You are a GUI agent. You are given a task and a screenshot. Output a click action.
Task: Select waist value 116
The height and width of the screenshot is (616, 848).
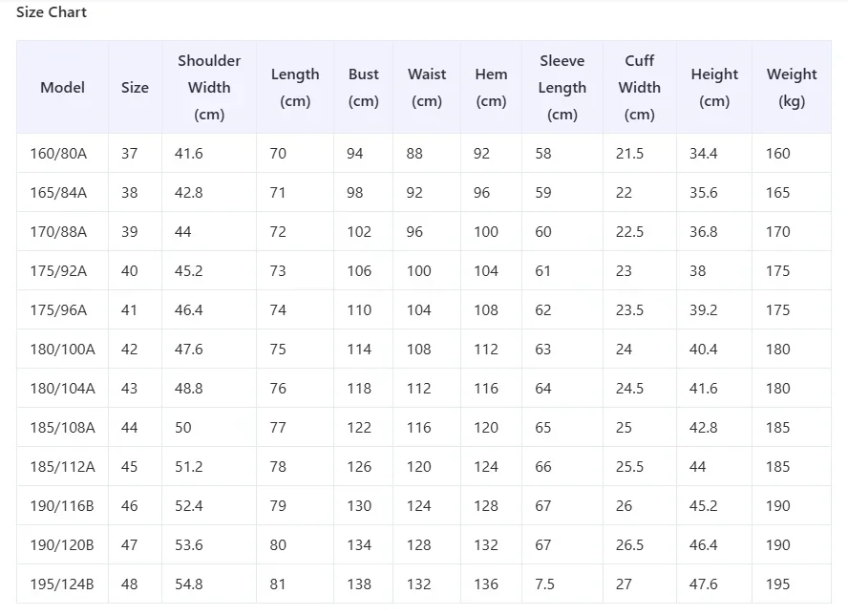tap(418, 427)
